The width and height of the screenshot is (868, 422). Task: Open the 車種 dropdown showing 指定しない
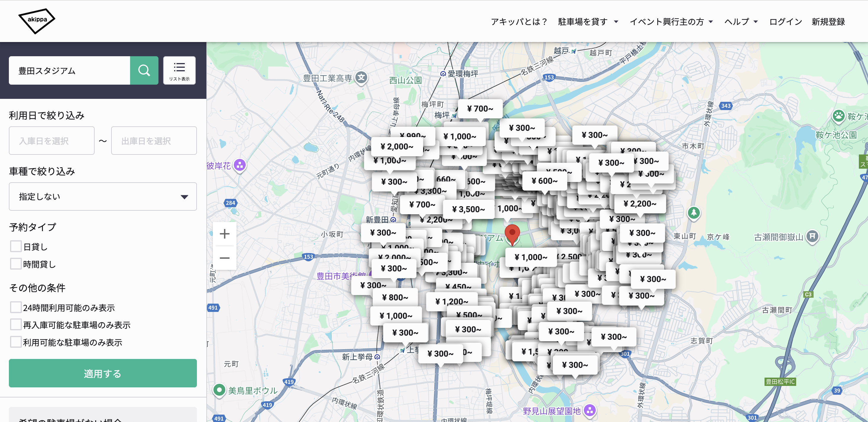[103, 197]
